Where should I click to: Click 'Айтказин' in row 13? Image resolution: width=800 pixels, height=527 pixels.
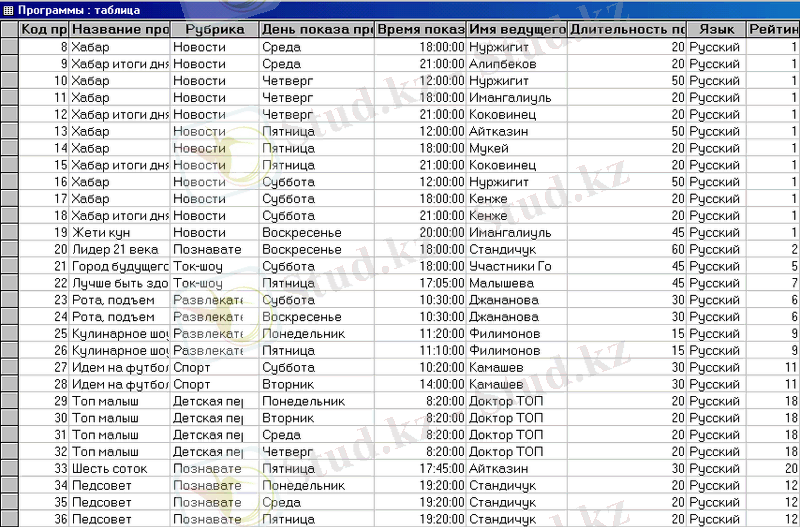(517, 131)
